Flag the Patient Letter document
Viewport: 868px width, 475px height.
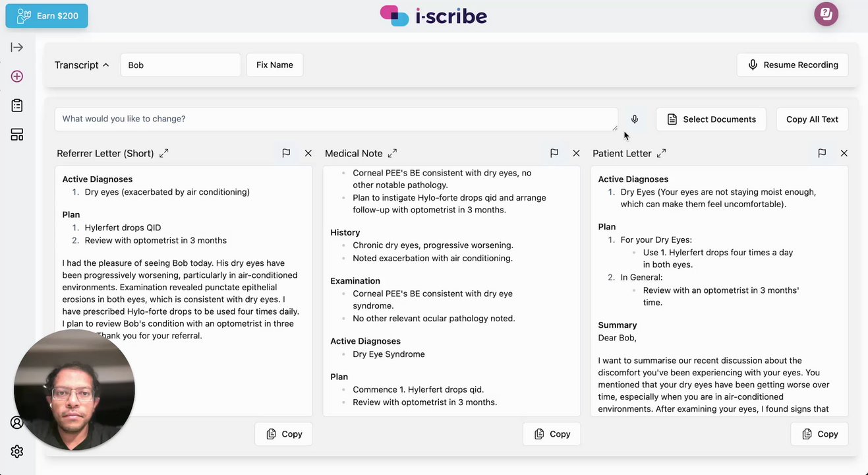click(x=822, y=153)
